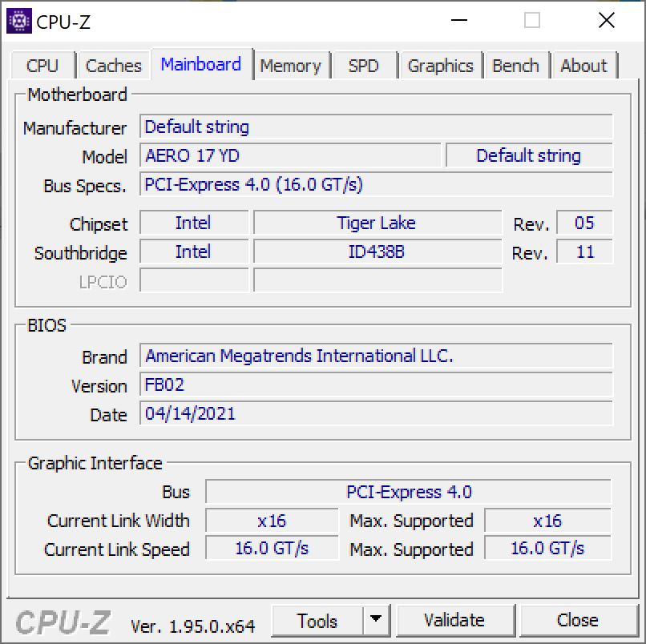Click the 'Southbridge' label

[x=81, y=253]
